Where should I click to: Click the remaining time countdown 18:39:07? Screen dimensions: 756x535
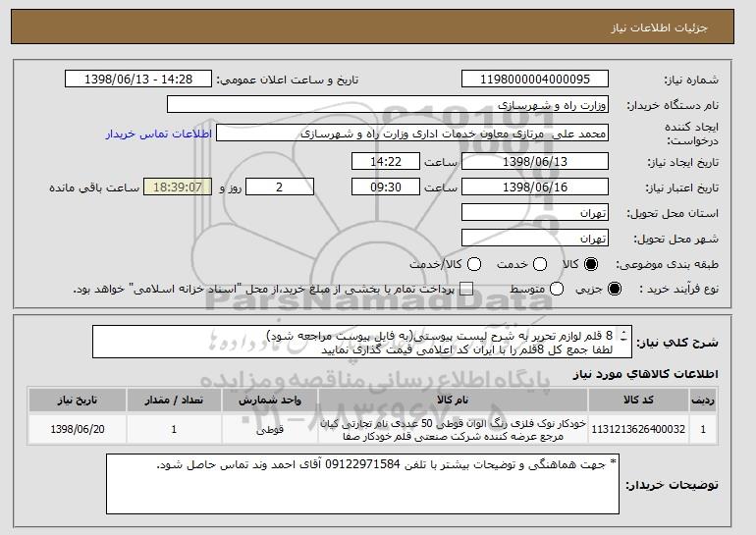(178, 187)
